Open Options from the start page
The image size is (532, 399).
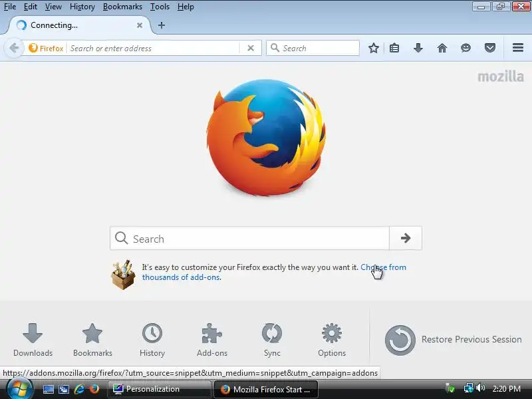(331, 340)
